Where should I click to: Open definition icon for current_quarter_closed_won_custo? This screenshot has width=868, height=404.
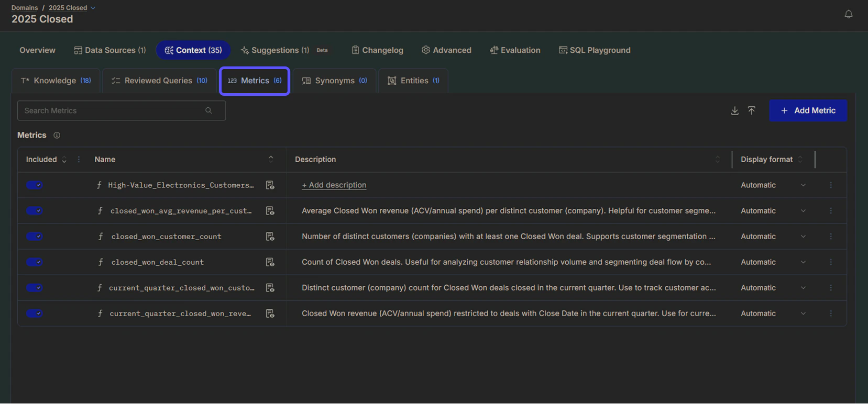(x=270, y=287)
